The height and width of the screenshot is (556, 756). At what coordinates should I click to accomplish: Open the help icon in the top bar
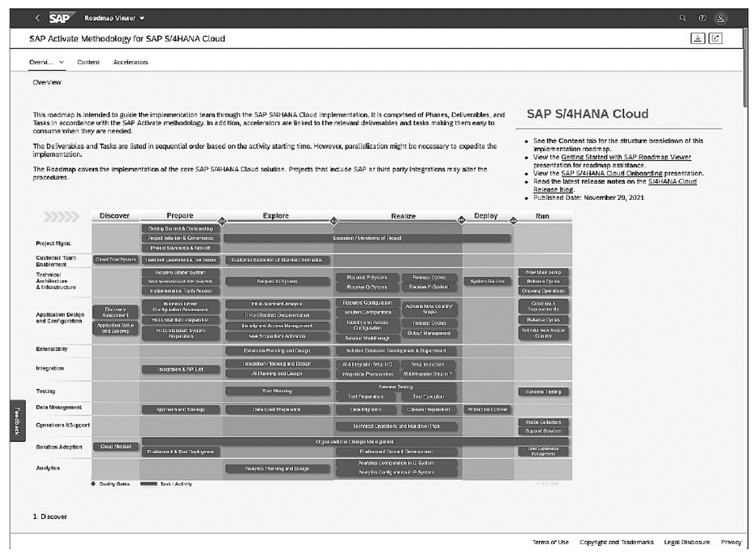701,18
